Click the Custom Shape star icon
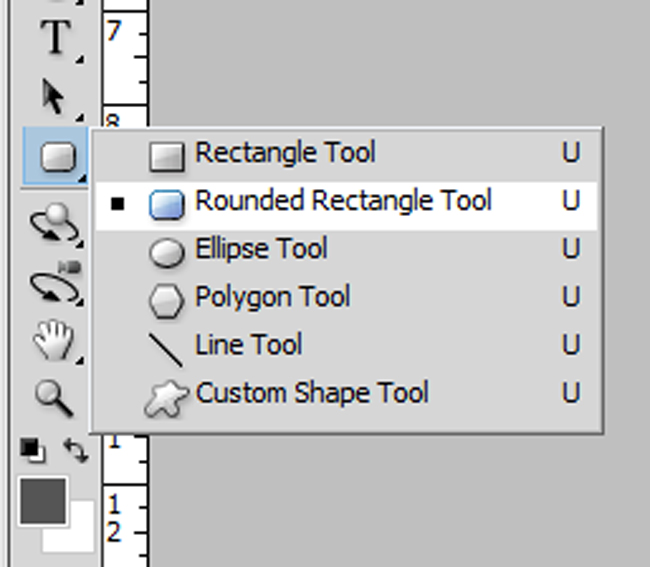Screen dimensions: 650x567 (x=167, y=398)
